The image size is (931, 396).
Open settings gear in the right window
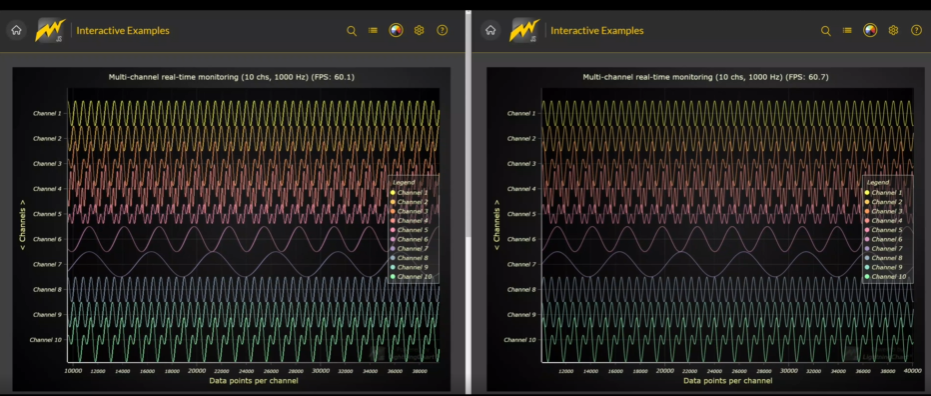[x=894, y=30]
